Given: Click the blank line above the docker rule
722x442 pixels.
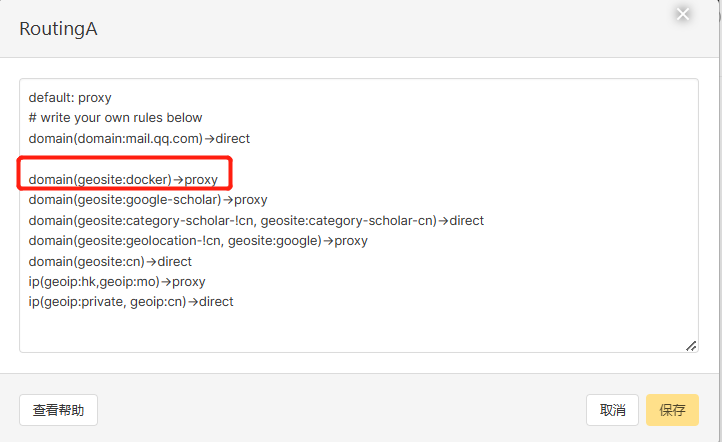Looking at the screenshot, I should (x=200, y=159).
